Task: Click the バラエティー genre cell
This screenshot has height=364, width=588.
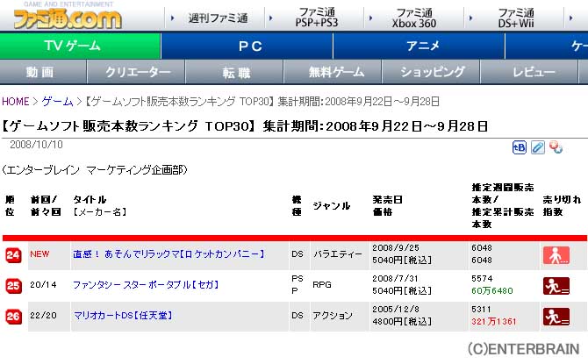Action: (338, 254)
